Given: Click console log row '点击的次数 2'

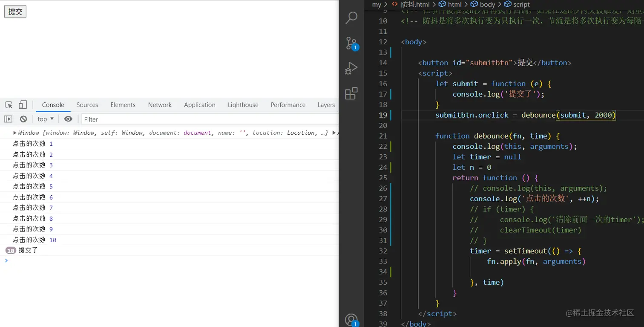Looking at the screenshot, I should (169, 154).
